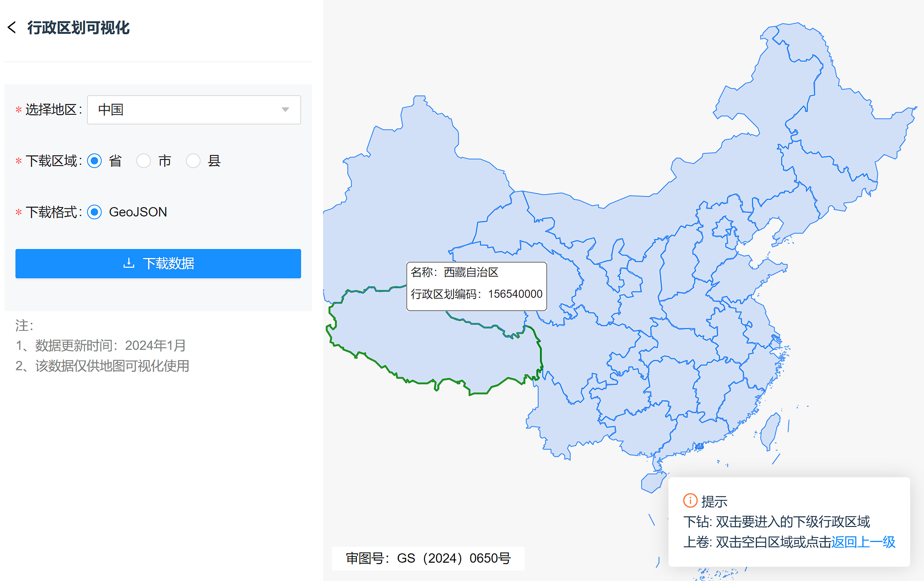Open the region select dropdown arrow
Image resolution: width=924 pixels, height=581 pixels.
point(285,110)
